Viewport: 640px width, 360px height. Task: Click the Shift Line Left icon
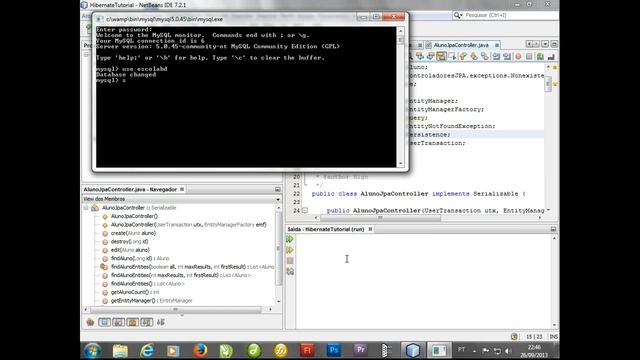pos(496,56)
